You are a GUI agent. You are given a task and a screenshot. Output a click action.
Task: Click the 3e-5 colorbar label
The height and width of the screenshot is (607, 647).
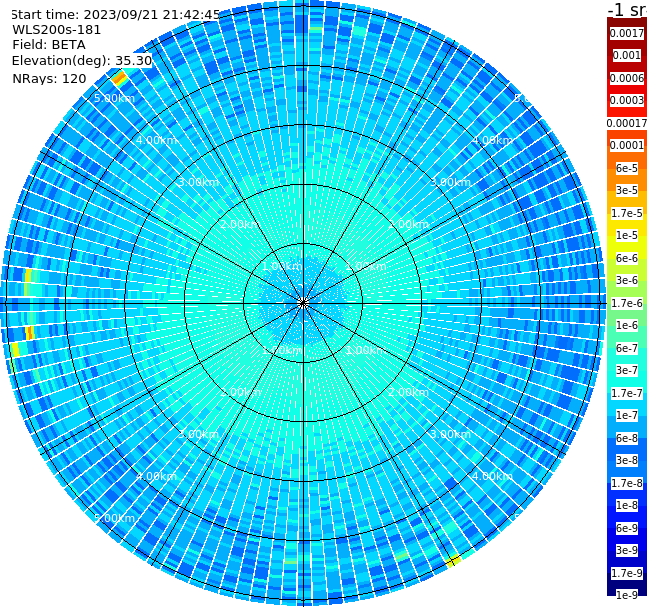pyautogui.click(x=627, y=190)
